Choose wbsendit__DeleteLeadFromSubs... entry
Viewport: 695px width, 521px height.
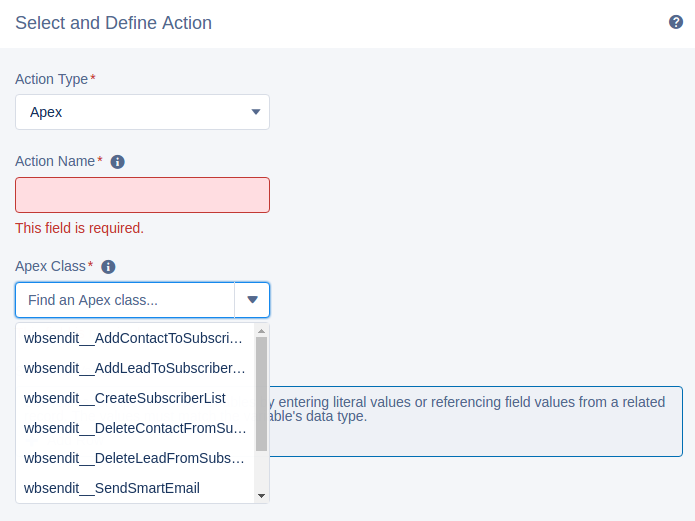tap(134, 458)
